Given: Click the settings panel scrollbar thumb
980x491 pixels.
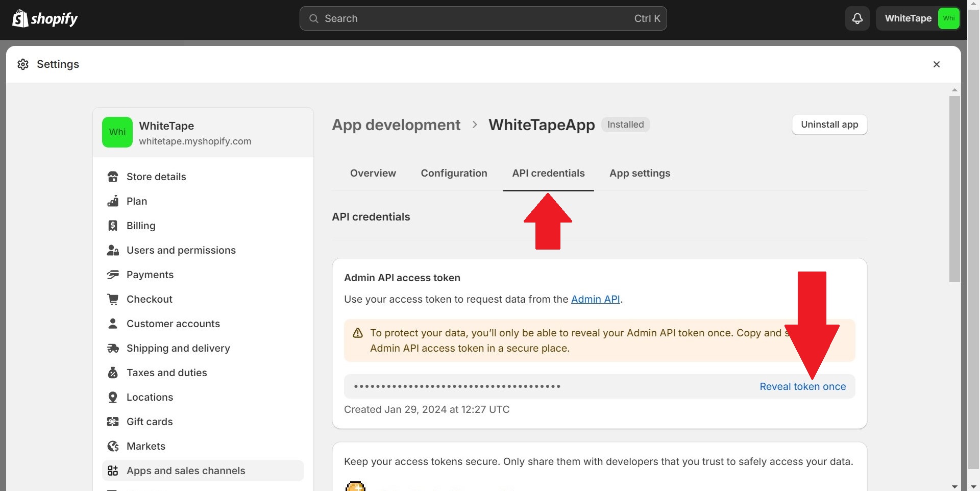Looking at the screenshot, I should tap(954, 189).
